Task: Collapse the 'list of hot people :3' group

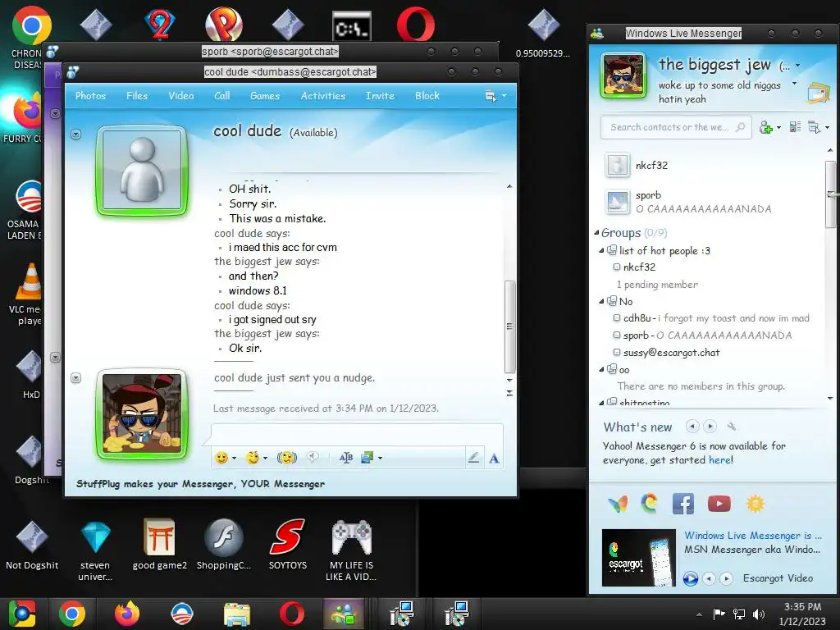Action: coord(601,250)
